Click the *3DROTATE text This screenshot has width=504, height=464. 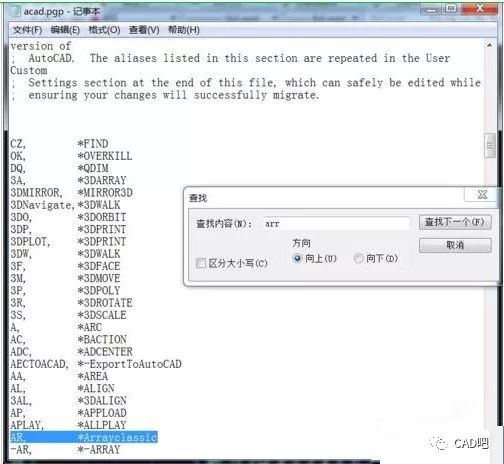(105, 303)
